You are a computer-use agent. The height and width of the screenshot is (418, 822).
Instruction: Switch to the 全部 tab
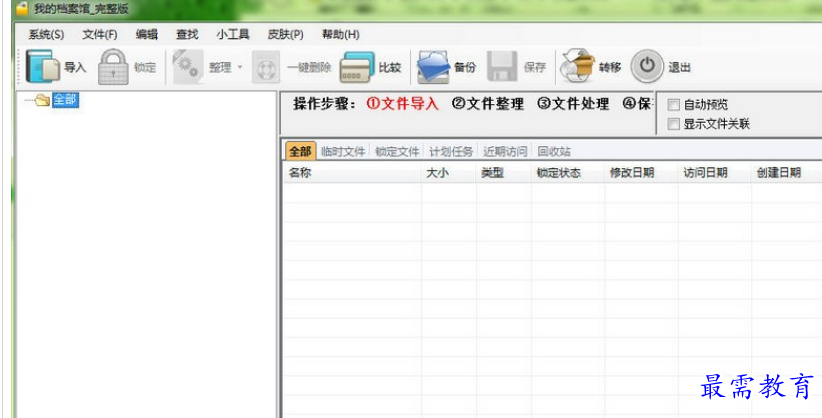pos(300,151)
